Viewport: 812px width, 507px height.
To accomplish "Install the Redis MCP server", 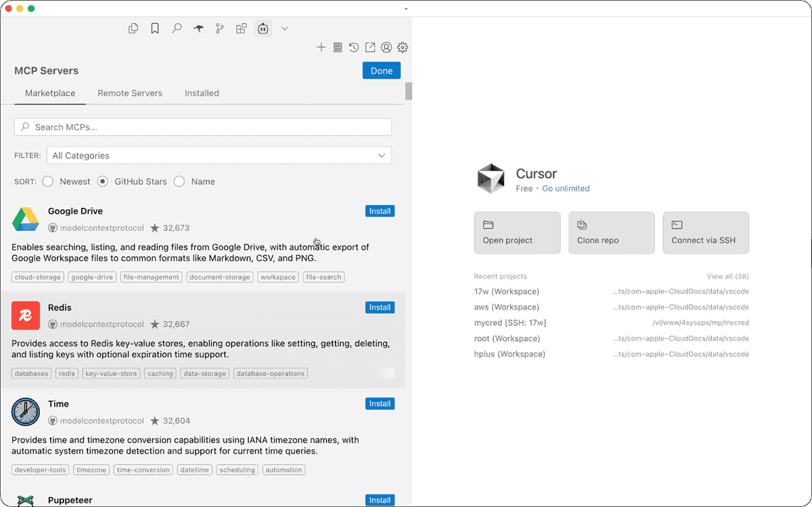I will pos(380,307).
